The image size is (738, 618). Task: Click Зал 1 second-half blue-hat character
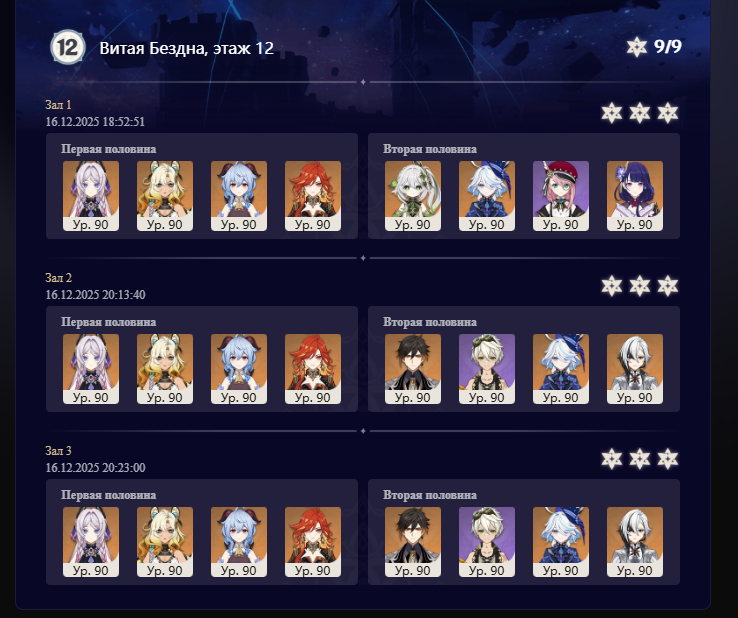point(487,196)
